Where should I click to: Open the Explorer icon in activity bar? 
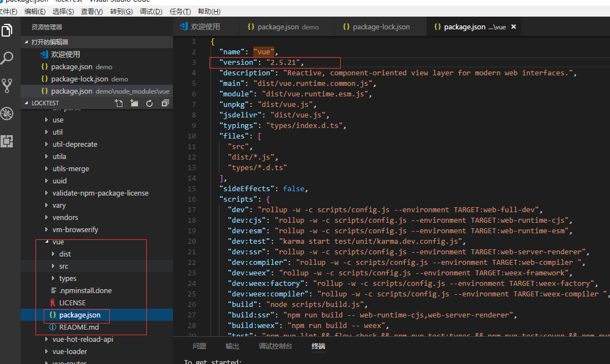(x=7, y=30)
